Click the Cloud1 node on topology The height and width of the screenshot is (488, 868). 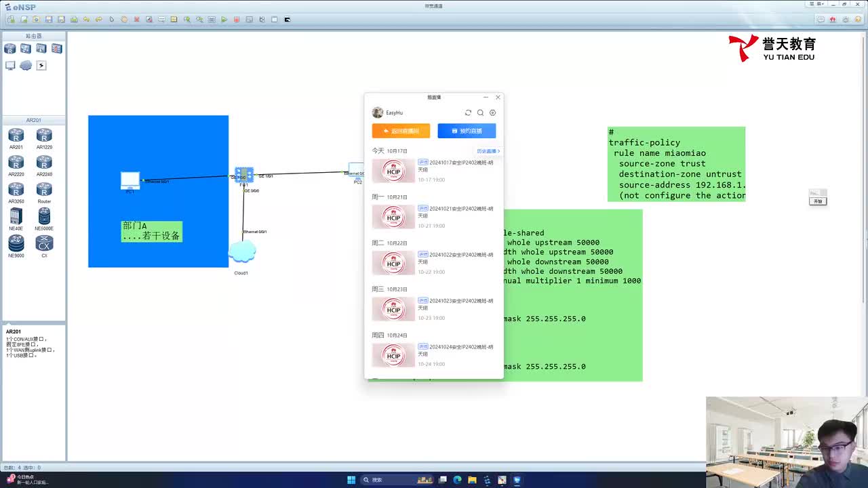pyautogui.click(x=241, y=252)
